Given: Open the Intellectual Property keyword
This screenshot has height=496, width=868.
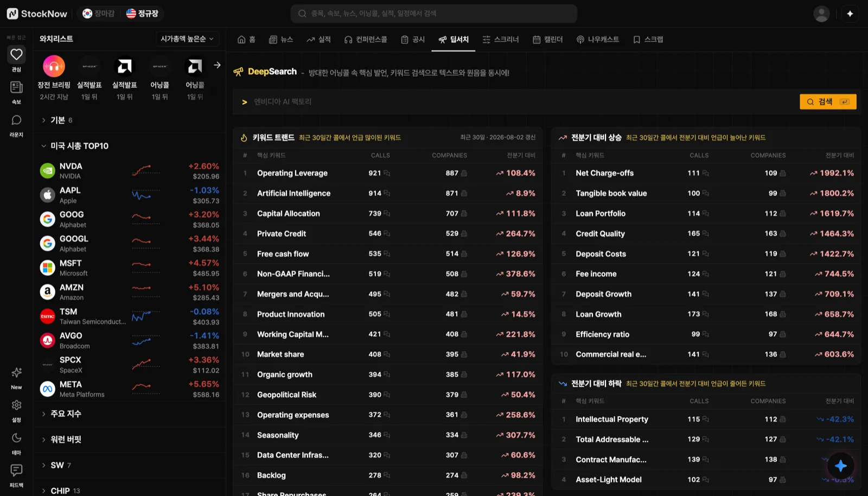Looking at the screenshot, I should [612, 419].
